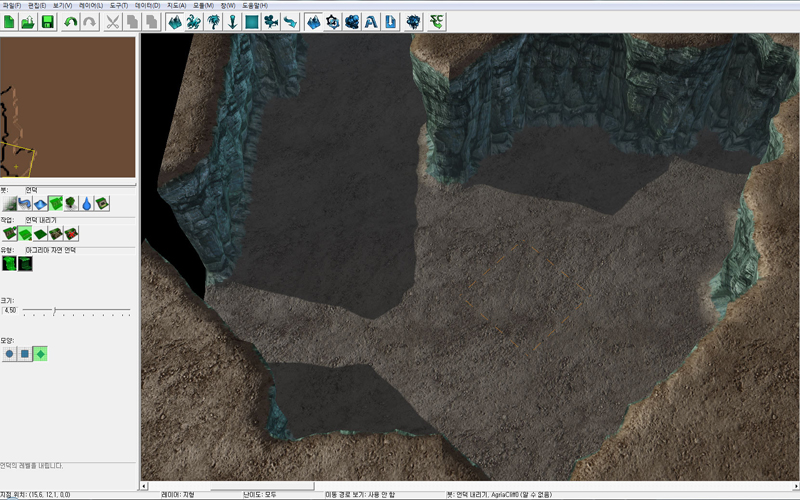Cut selection with scissors icon

coord(112,22)
